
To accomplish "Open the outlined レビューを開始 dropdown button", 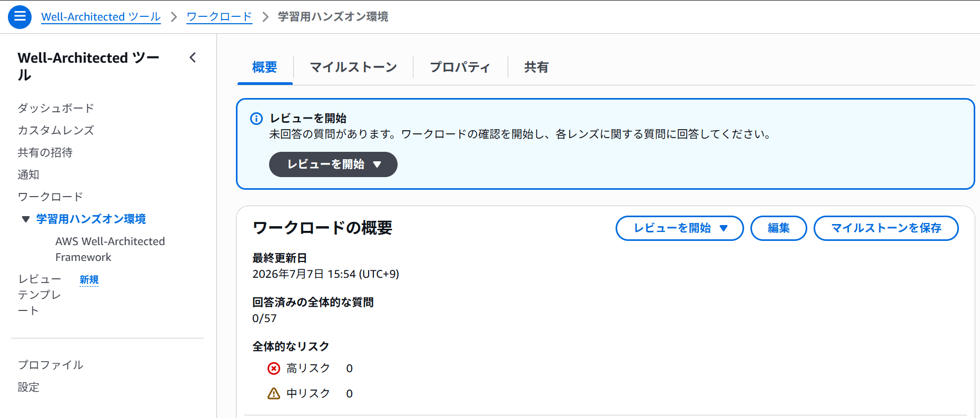I will [679, 228].
